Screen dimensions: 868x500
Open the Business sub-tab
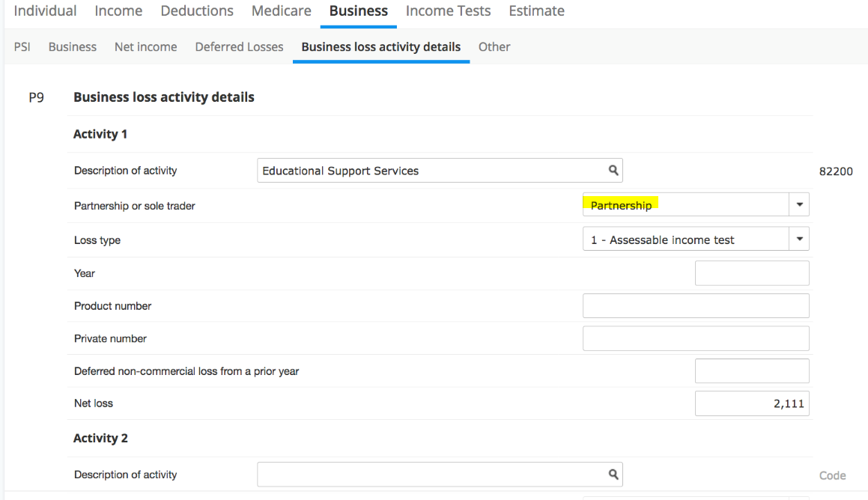coord(73,47)
